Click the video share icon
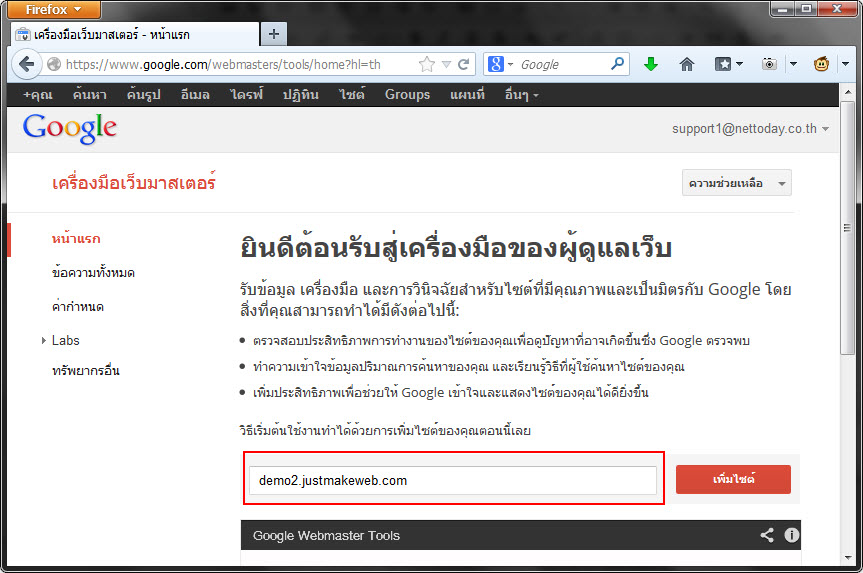 coord(767,535)
